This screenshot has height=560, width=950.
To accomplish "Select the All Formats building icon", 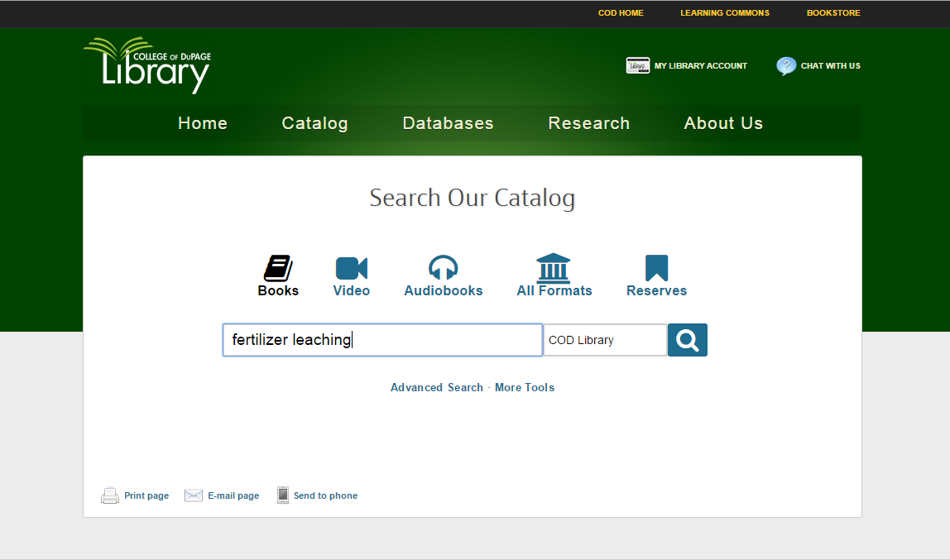I will pos(554,269).
